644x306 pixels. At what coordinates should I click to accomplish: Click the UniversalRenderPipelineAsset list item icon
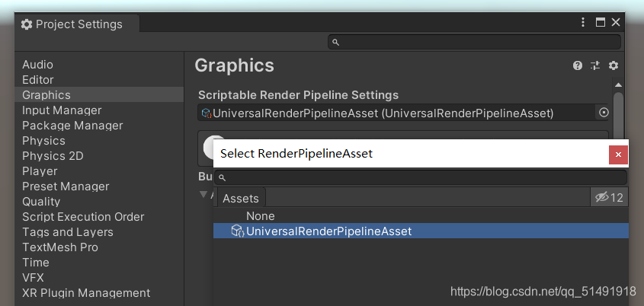pos(238,231)
